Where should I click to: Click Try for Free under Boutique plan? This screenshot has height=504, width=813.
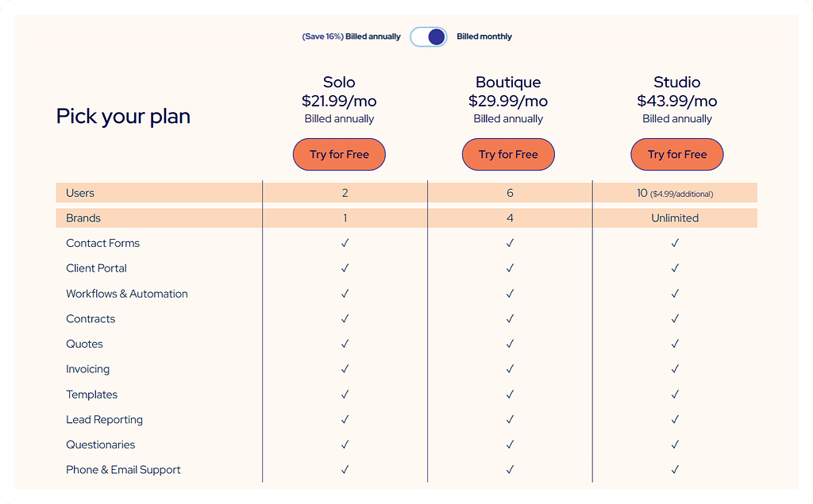click(x=508, y=155)
